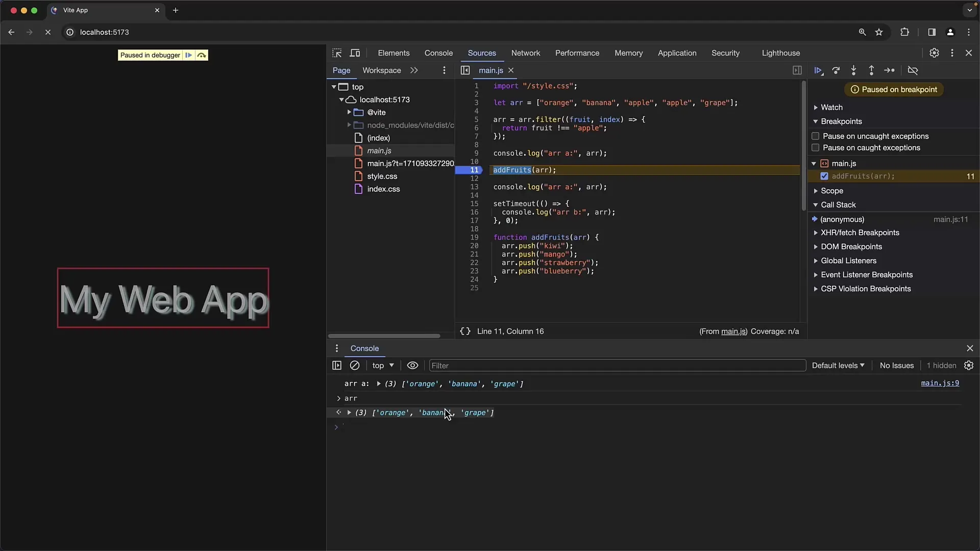This screenshot has width=980, height=551.
Task: Open the Application tab
Action: (x=677, y=53)
